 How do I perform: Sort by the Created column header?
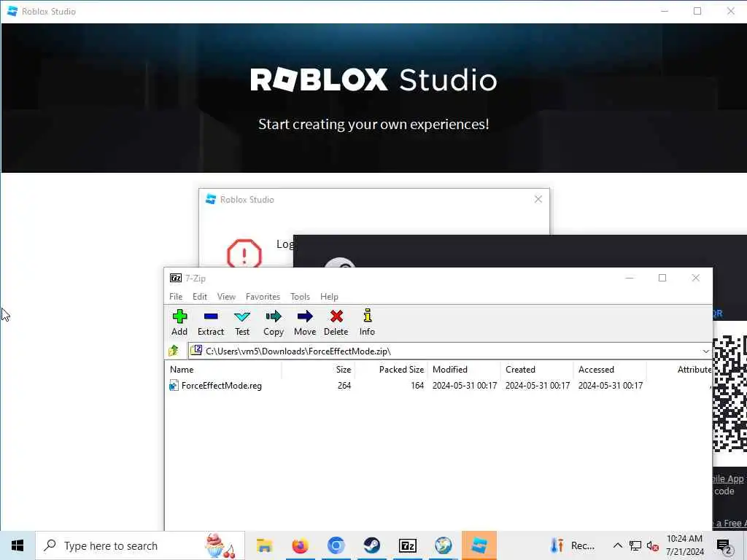click(x=537, y=370)
